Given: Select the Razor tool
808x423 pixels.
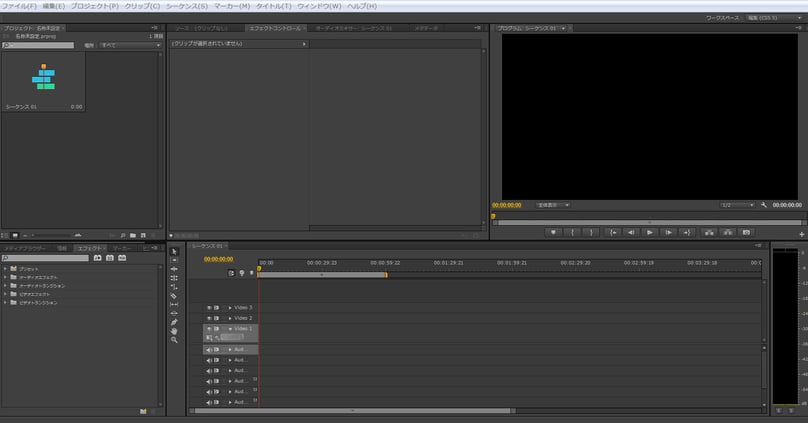Looking at the screenshot, I should pyautogui.click(x=174, y=296).
